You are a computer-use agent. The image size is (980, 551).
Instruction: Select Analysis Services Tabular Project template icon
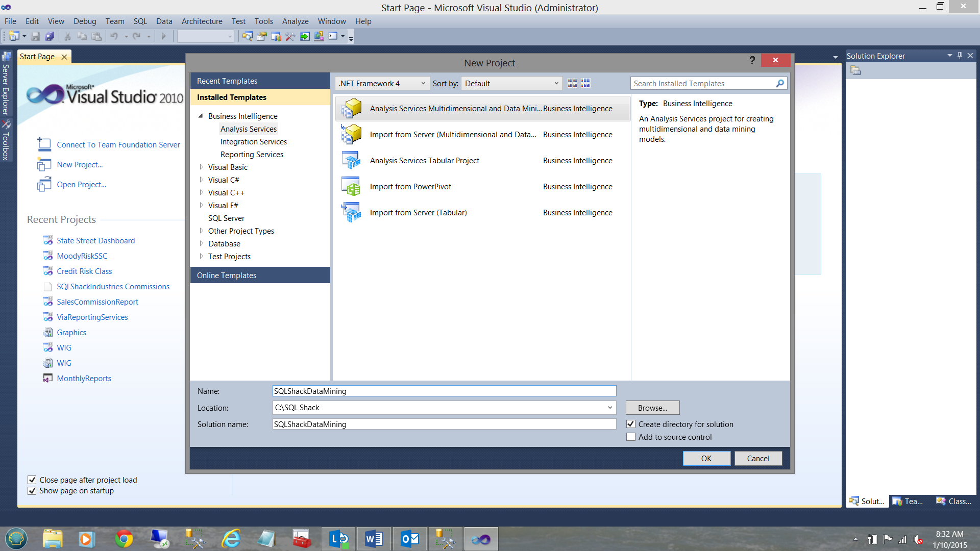(x=351, y=161)
